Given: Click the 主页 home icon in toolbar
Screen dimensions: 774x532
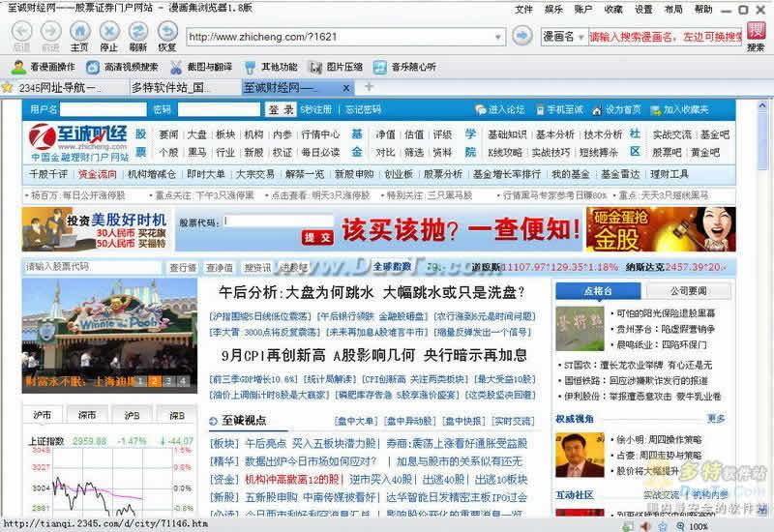Looking at the screenshot, I should click(x=79, y=34).
